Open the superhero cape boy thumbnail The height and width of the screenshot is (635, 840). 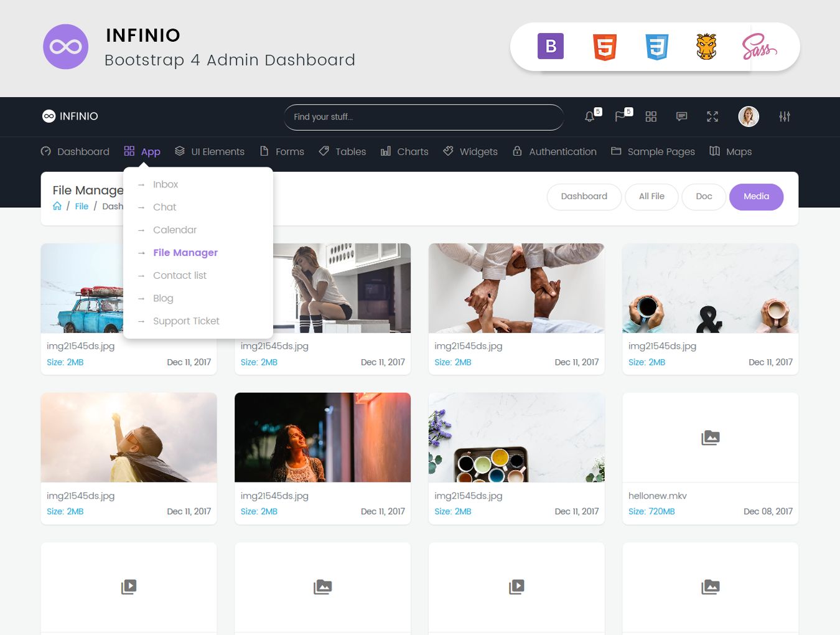[x=129, y=438]
